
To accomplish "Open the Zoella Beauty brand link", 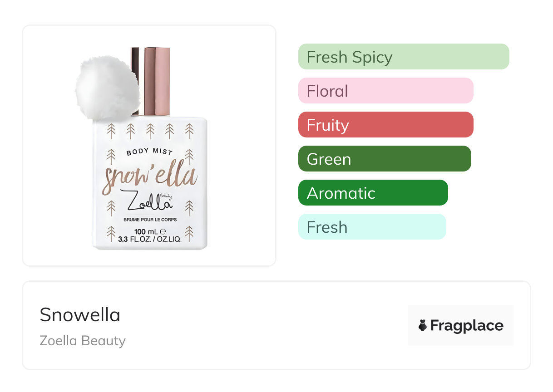I will 83,341.
